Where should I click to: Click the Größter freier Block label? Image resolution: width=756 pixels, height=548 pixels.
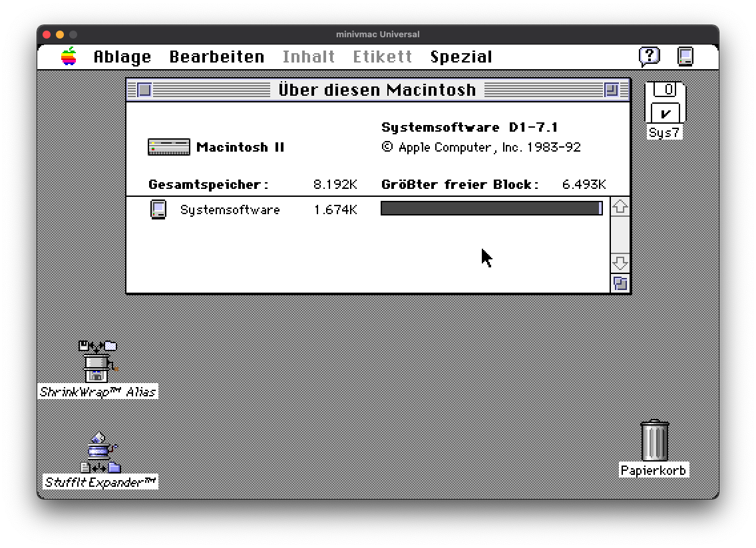tap(459, 185)
